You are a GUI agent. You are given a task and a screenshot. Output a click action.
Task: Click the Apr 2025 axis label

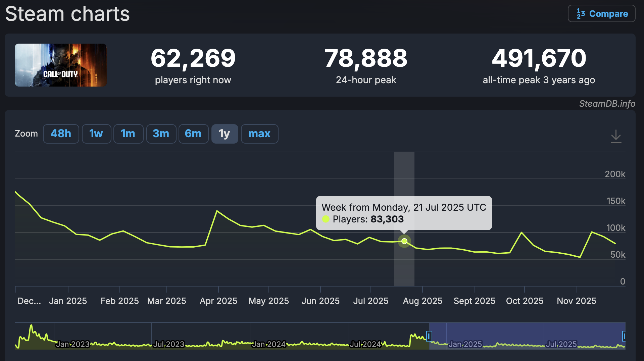coord(218,301)
